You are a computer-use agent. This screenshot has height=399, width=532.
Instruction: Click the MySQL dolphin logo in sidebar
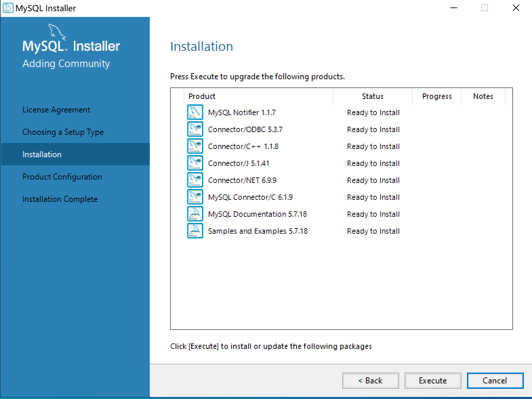(x=57, y=32)
